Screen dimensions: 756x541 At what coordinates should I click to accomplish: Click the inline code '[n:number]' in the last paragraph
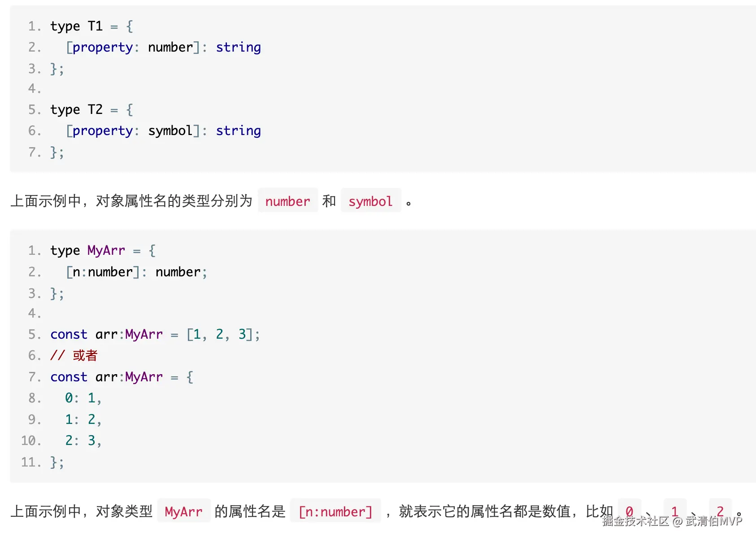pyautogui.click(x=335, y=511)
